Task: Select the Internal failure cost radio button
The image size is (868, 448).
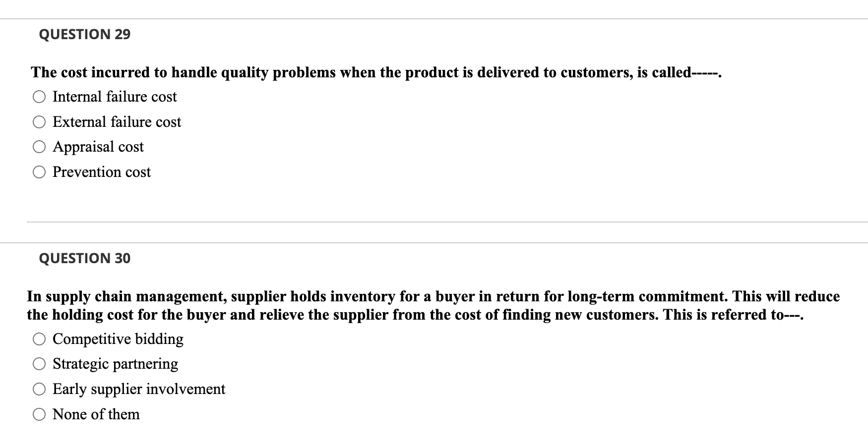Action: [39, 97]
